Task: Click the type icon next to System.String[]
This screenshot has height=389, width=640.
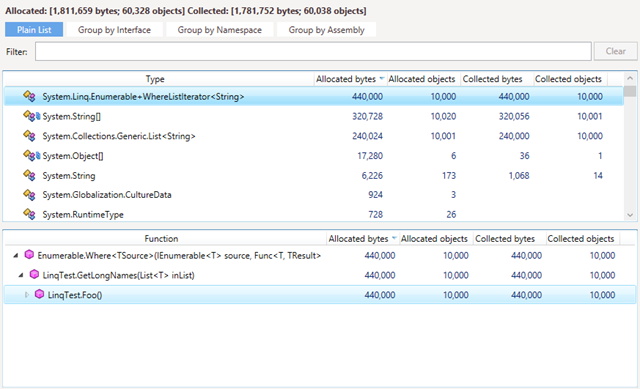Action: pos(31,116)
